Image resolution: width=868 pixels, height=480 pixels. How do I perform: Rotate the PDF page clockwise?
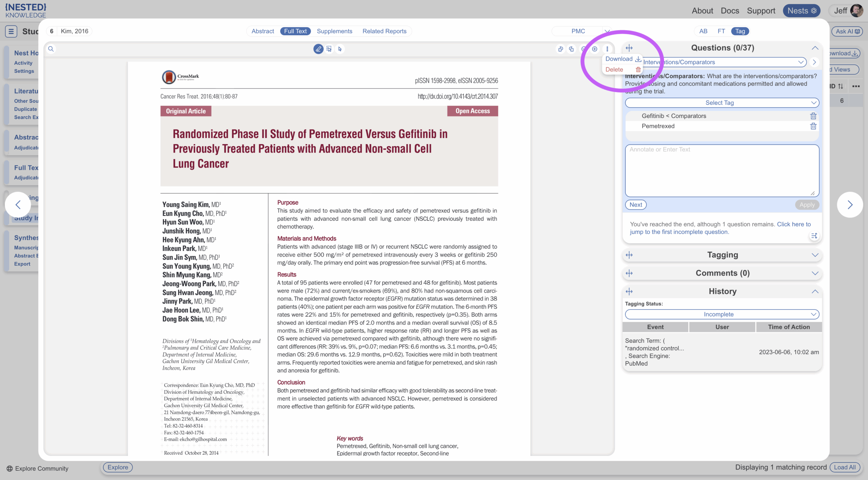[571, 49]
